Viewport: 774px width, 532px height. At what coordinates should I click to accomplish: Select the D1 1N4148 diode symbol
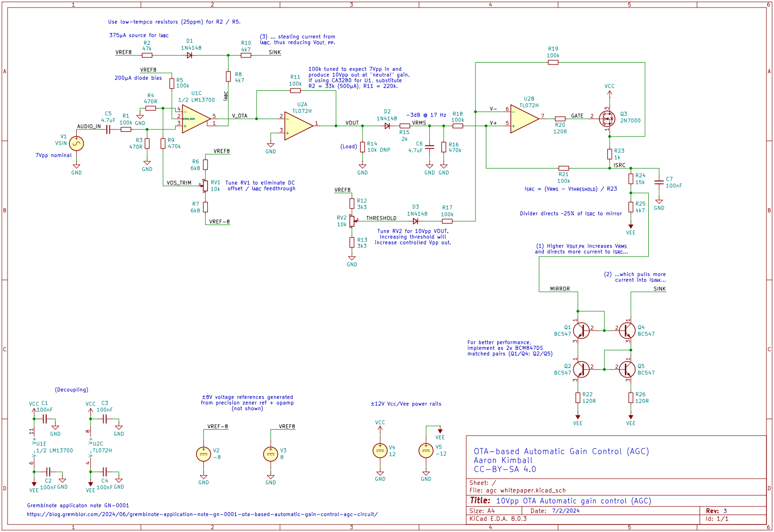[189, 55]
